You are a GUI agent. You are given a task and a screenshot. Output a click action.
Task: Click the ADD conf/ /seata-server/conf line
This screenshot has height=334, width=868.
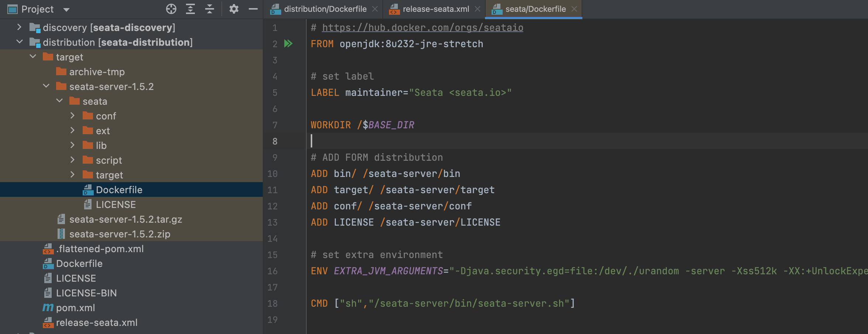[391, 206]
